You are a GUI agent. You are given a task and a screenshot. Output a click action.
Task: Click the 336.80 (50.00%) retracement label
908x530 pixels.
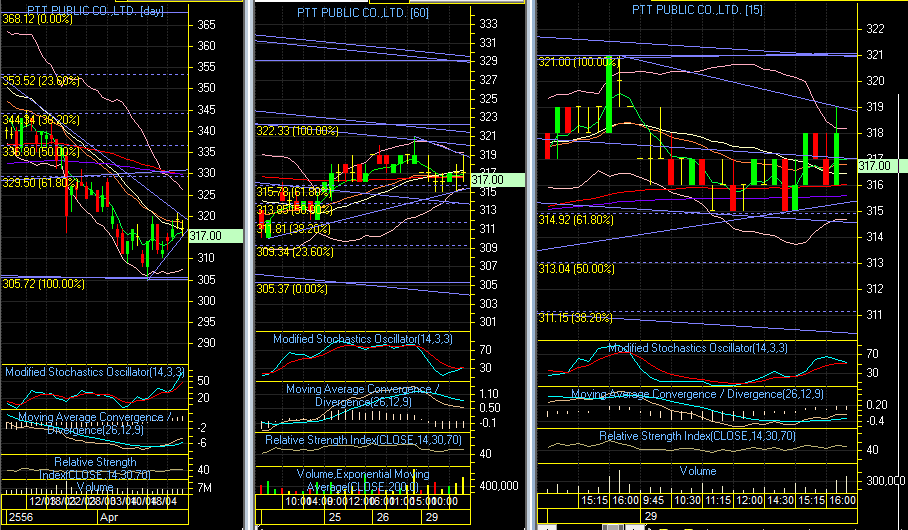pos(41,152)
